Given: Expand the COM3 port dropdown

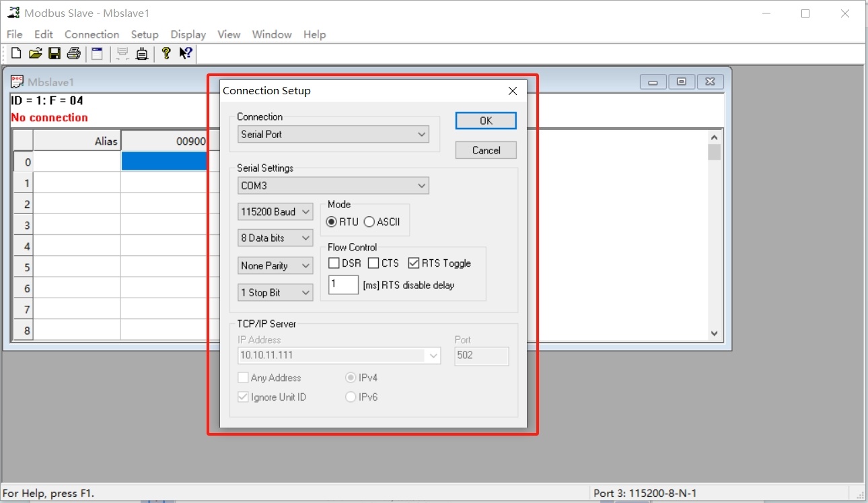Looking at the screenshot, I should (334, 186).
